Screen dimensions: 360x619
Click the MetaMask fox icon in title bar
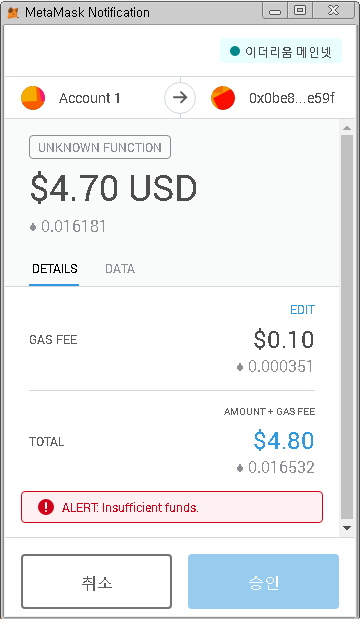coord(13,13)
